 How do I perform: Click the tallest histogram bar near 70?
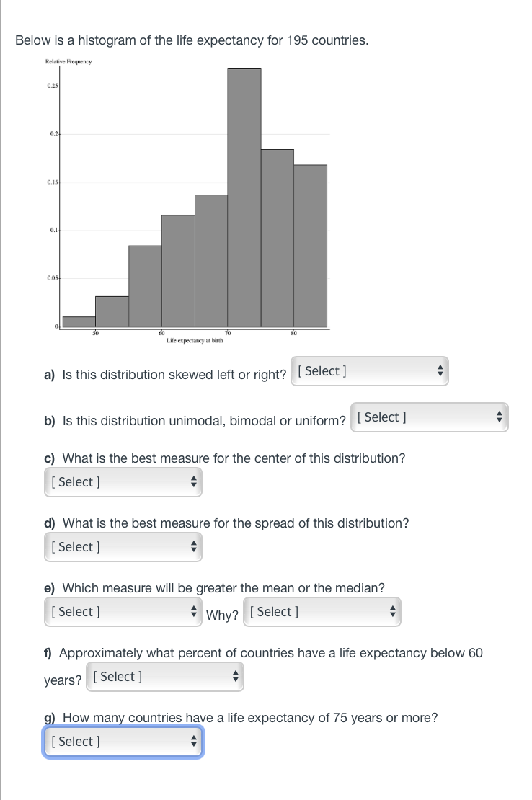(x=244, y=195)
